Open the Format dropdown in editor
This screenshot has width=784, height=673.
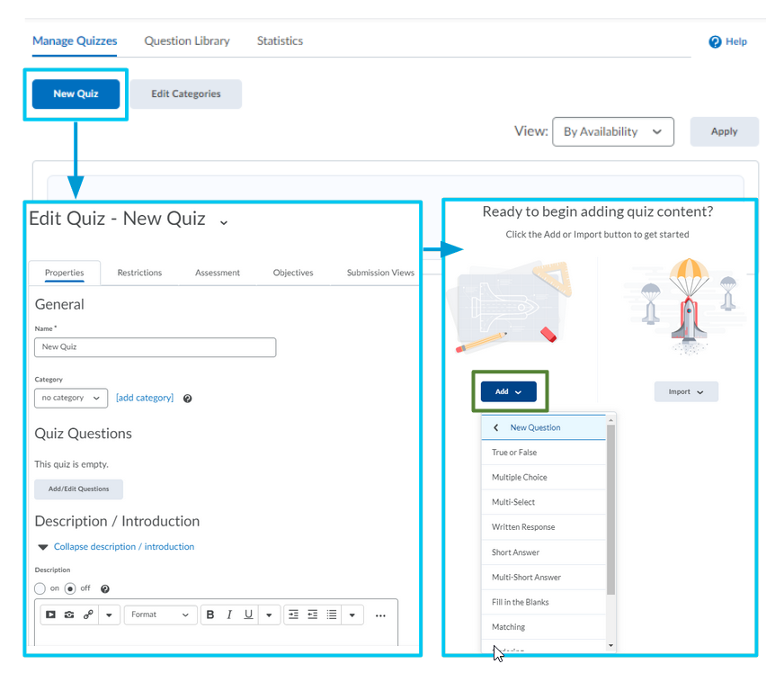pyautogui.click(x=161, y=615)
